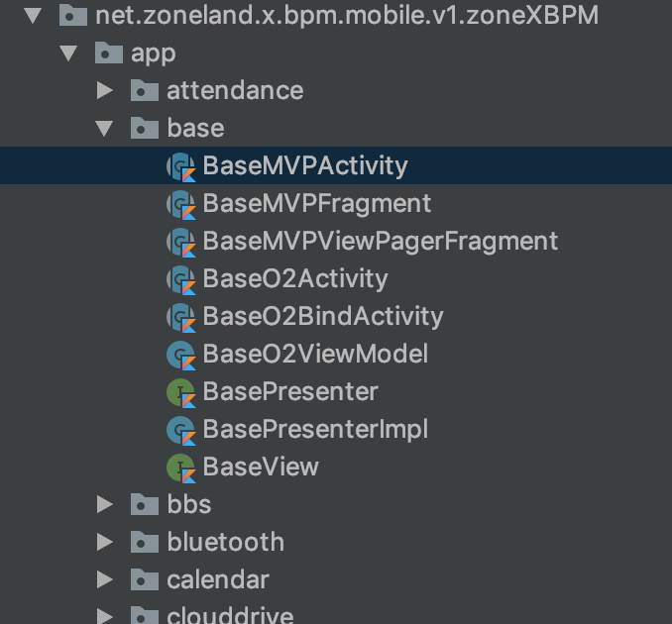Collapse the net.zoneland.x.bpm.mobile.v1.zoneXBPM root arrow

click(x=33, y=16)
